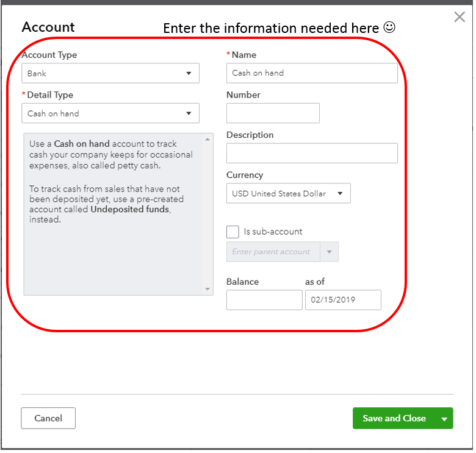Expand the parent account dropdown arrow
The image size is (476, 453).
330,252
